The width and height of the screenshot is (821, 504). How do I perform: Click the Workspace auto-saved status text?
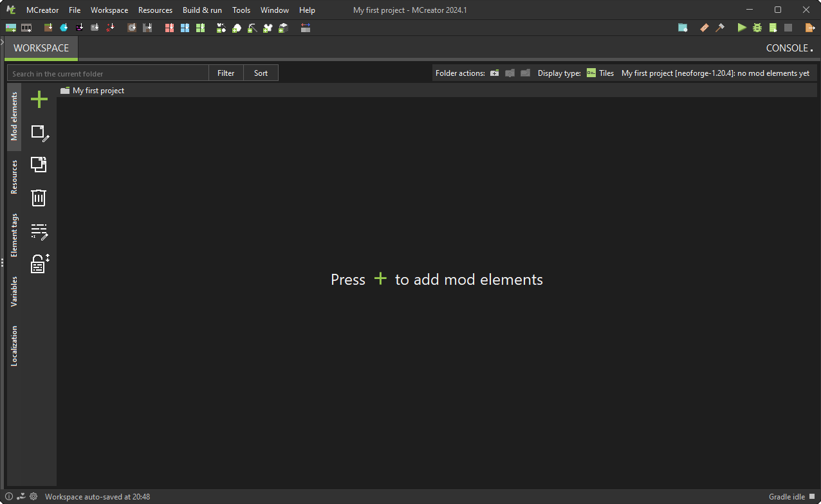97,497
